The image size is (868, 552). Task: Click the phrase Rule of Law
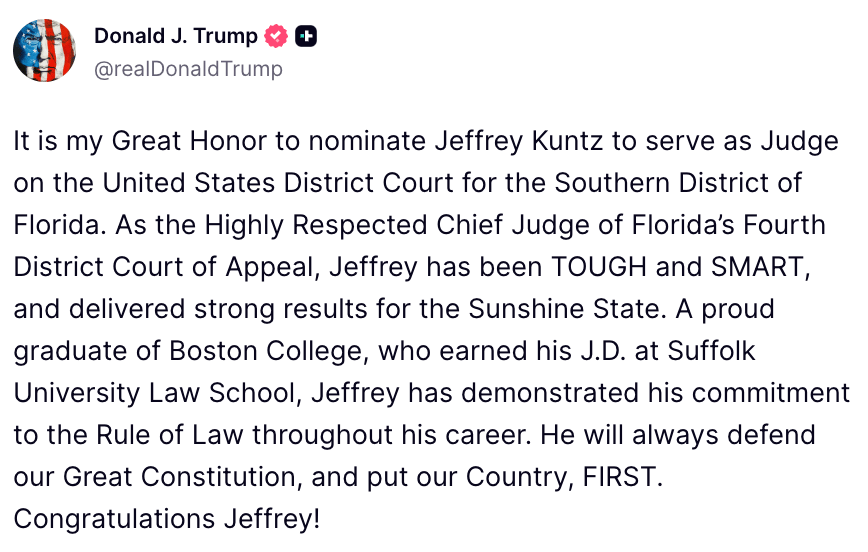pyautogui.click(x=170, y=436)
